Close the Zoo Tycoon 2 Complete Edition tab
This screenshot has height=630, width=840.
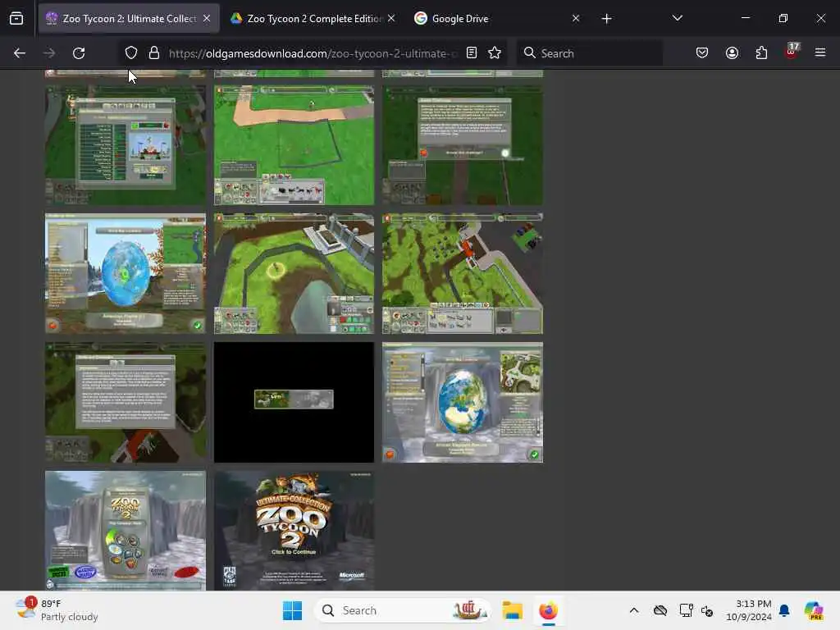[391, 19]
